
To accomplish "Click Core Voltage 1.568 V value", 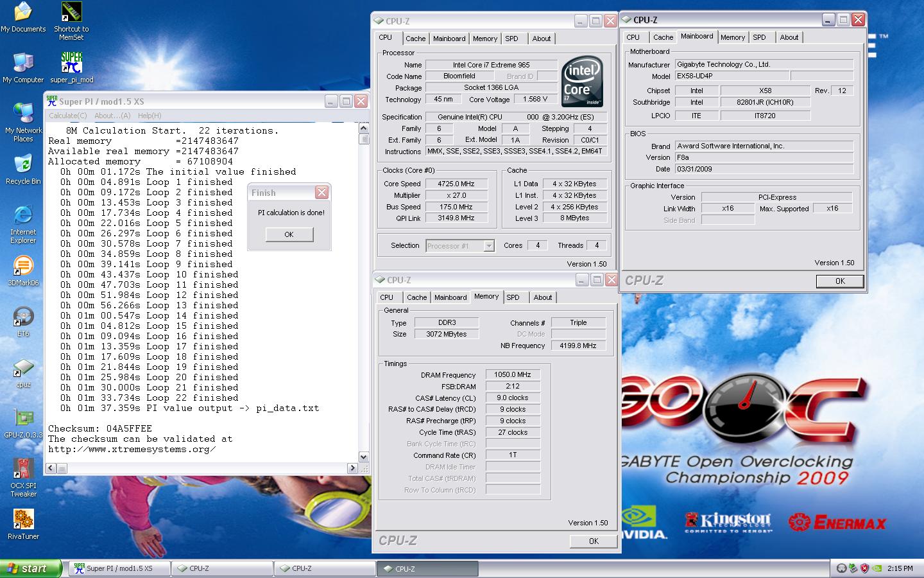I will [535, 100].
